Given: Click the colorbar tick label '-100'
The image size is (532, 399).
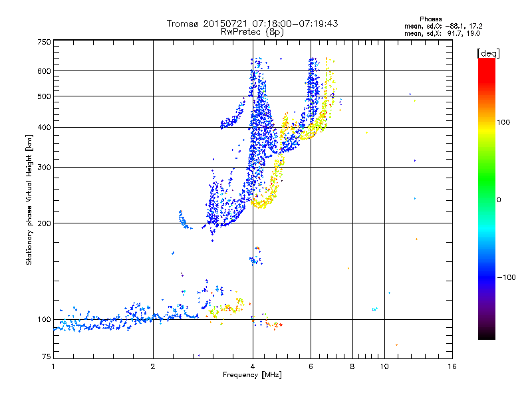Looking at the screenshot, I should click(506, 277).
